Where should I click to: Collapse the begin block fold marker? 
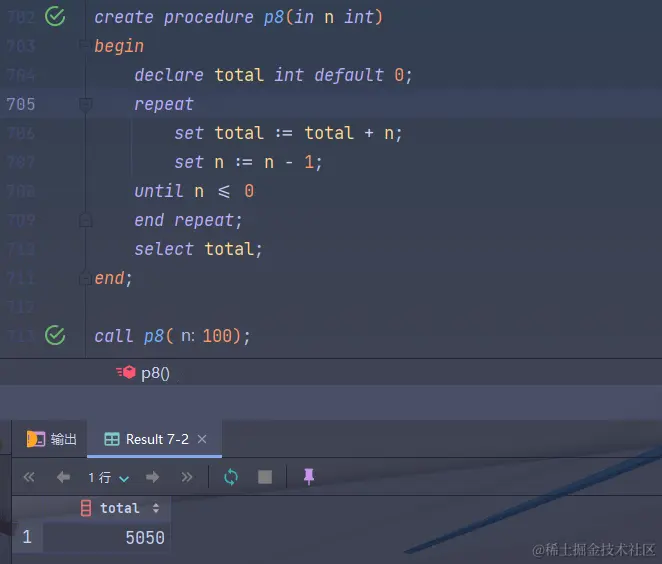(84, 45)
